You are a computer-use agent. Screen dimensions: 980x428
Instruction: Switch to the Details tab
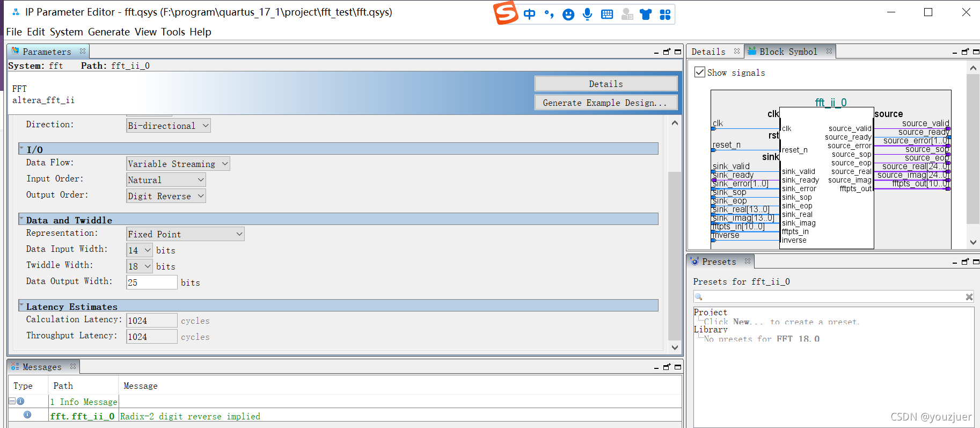coord(708,52)
